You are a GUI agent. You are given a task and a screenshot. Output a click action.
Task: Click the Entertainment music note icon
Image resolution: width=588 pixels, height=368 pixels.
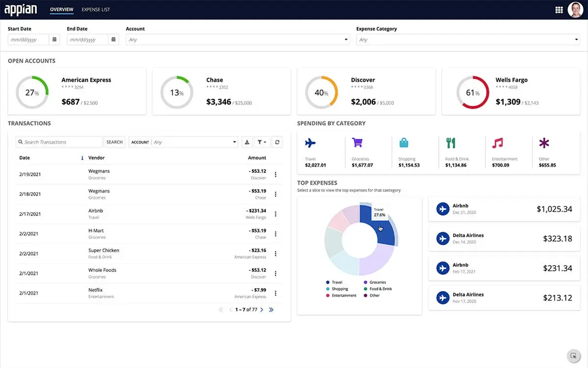point(496,144)
